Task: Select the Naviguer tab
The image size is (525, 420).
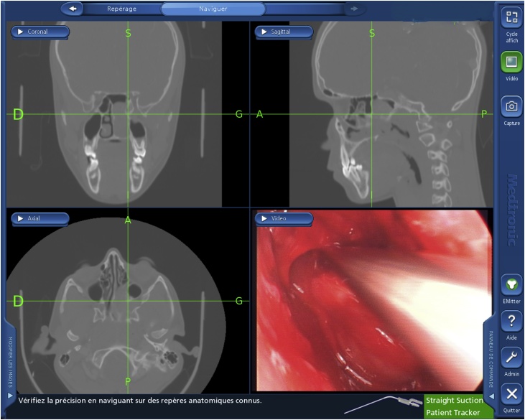Action: (213, 9)
